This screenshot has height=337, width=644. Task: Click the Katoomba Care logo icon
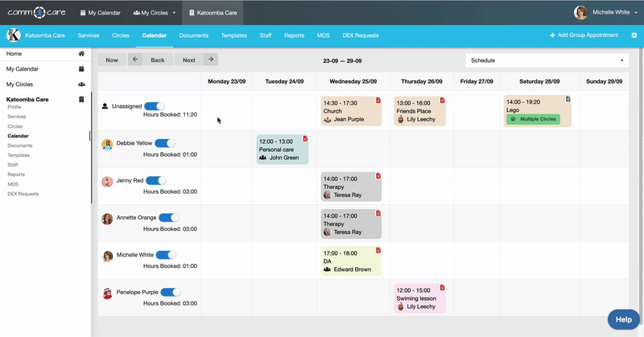coord(14,35)
